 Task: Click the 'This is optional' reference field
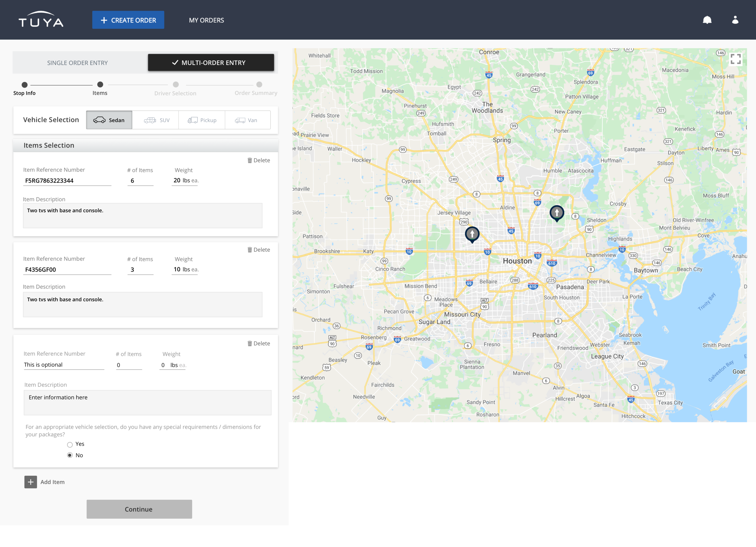[64, 365]
